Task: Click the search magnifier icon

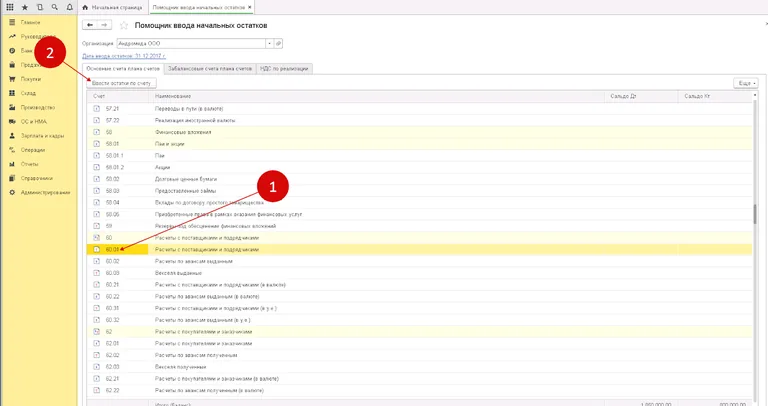Action: pos(53,7)
